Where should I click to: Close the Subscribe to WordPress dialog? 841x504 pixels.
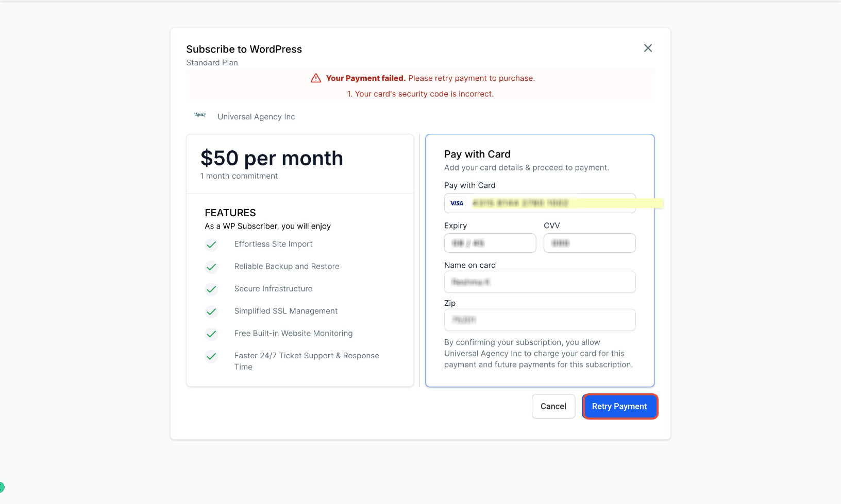tap(648, 48)
